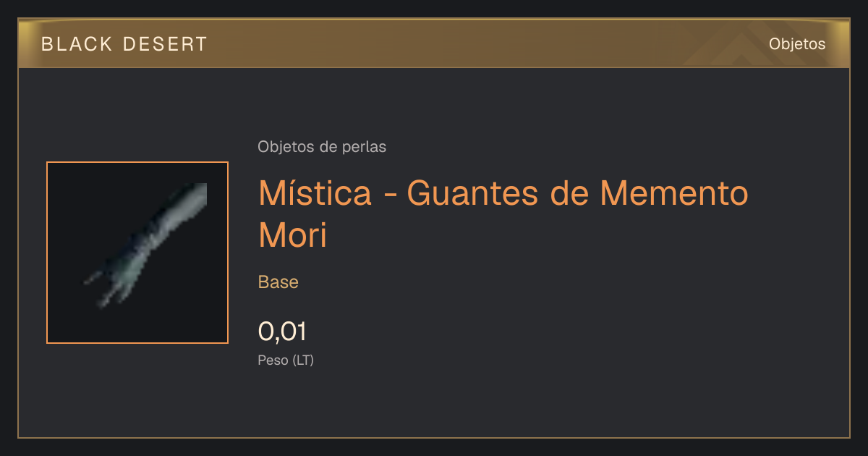This screenshot has height=456, width=868.
Task: Click the Base grade label
Action: point(278,282)
